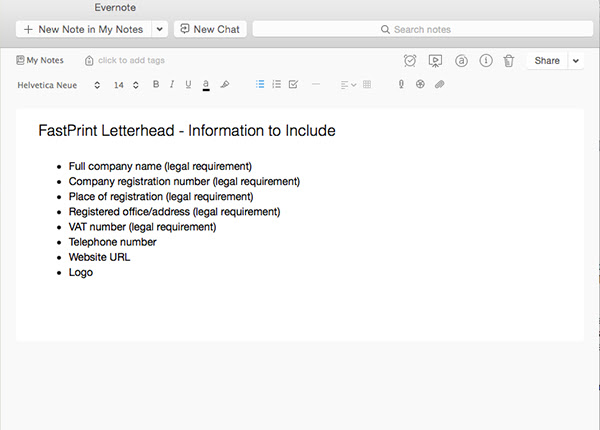
Task: Click the New Note in My Notes button
Action: click(x=84, y=29)
